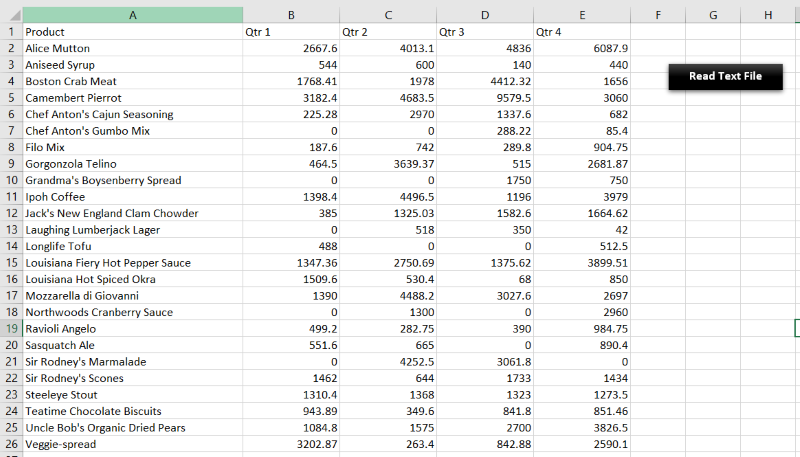This screenshot has height=457, width=800.
Task: Click Gorgonzola Telino value 3639.37
Action: [388, 164]
